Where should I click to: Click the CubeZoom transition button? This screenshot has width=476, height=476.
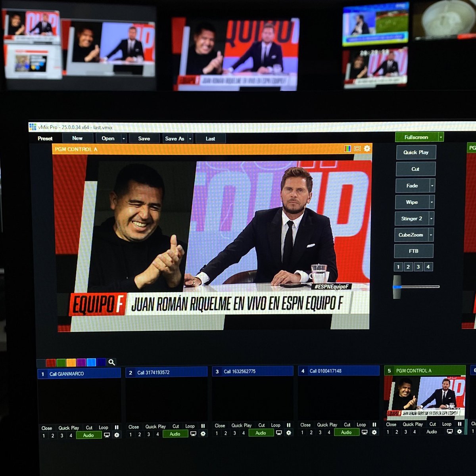pos(411,235)
